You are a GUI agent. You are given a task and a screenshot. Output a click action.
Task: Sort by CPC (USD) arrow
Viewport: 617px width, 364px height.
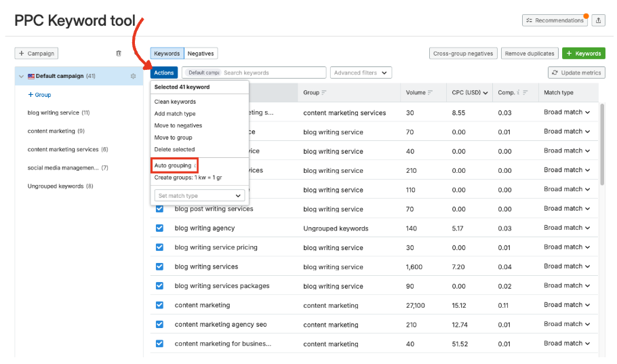[x=485, y=93]
